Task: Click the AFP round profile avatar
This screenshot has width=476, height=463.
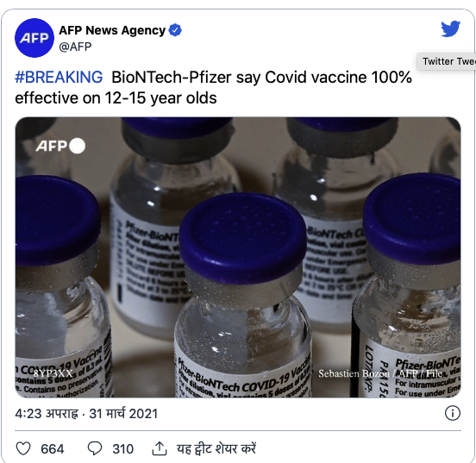Action: (34, 38)
